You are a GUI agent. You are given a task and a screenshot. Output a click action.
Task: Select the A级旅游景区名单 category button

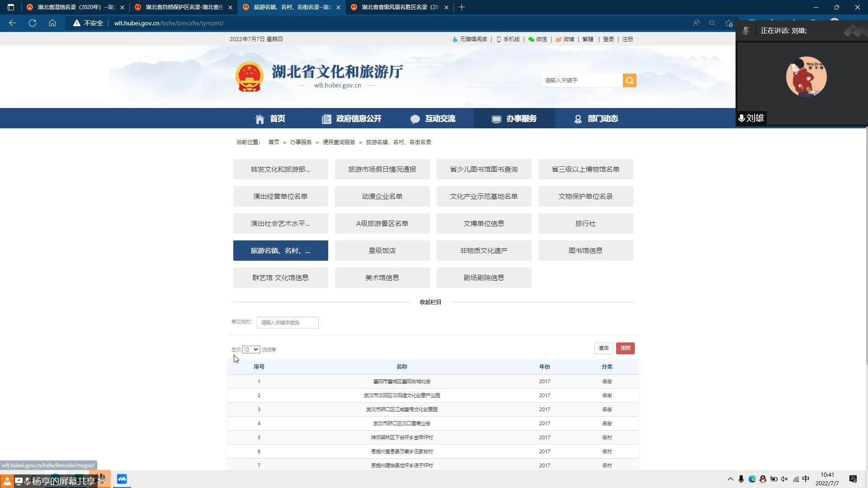[382, 223]
